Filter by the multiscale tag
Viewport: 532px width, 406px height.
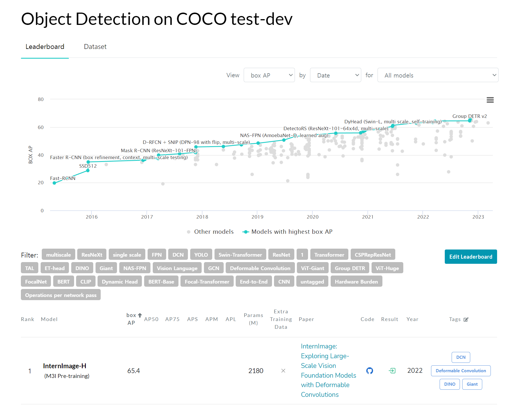[58, 255]
